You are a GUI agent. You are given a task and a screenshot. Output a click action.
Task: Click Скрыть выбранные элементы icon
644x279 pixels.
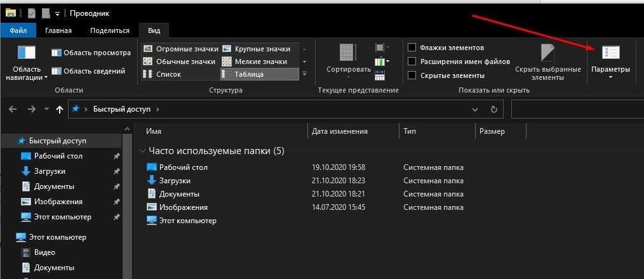pyautogui.click(x=547, y=54)
